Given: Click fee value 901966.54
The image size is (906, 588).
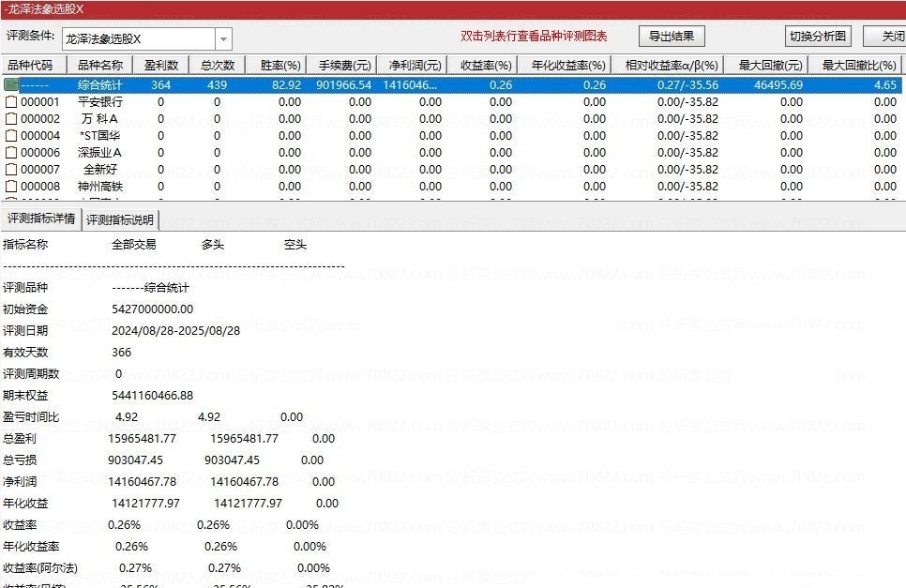Looking at the screenshot, I should (344, 85).
